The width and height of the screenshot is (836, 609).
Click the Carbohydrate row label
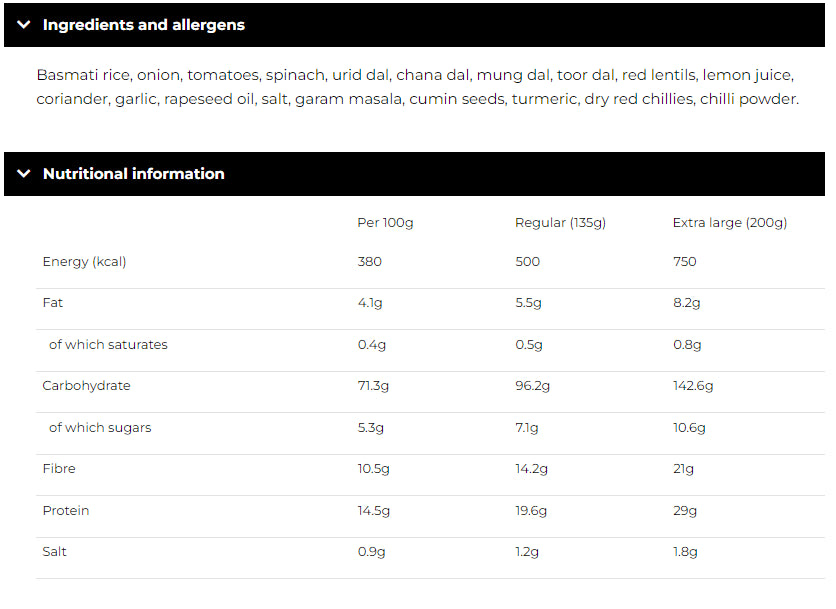coord(86,386)
